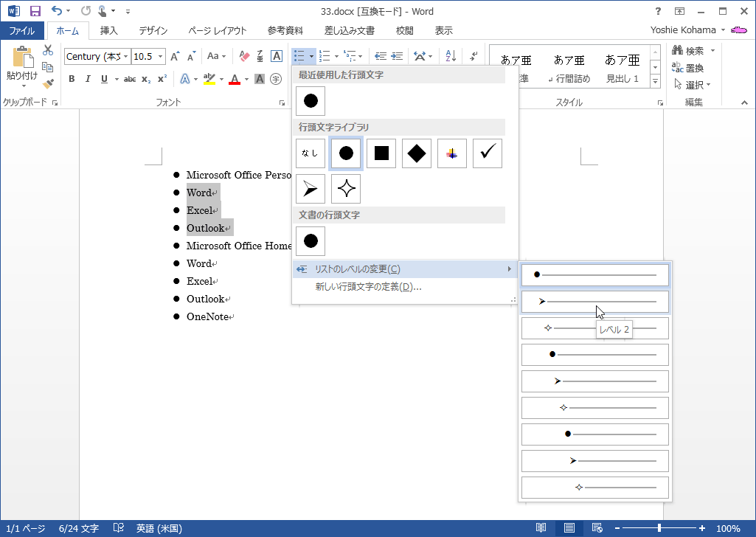Choose arrowhead bullet in bullet library

pos(310,189)
